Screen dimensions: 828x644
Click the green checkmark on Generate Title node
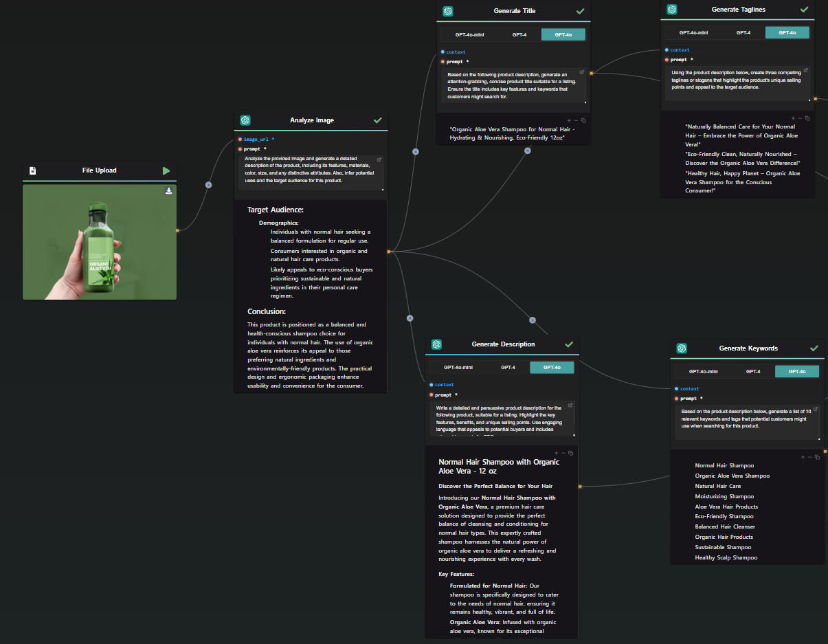click(580, 11)
